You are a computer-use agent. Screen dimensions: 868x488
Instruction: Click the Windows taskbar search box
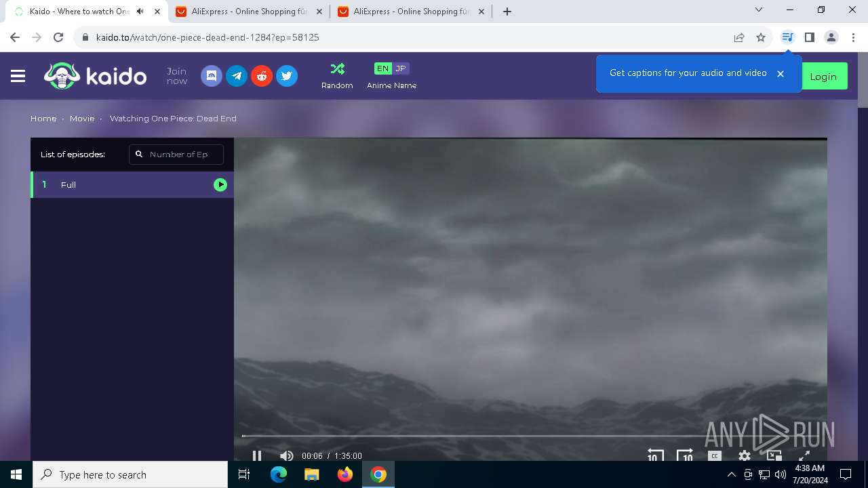(130, 474)
